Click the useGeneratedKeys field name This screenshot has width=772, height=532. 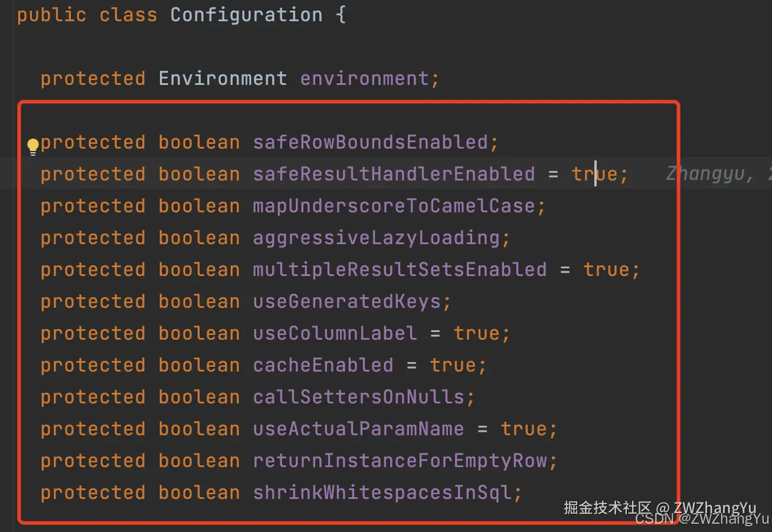click(346, 301)
